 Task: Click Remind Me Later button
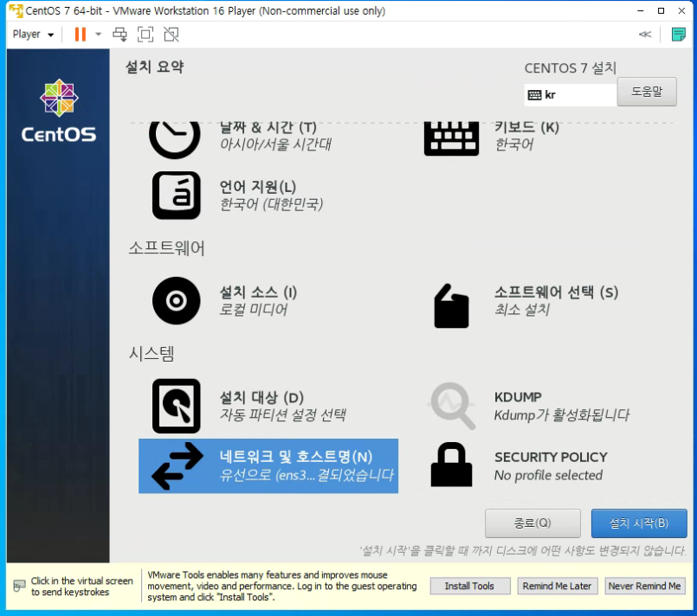click(558, 587)
